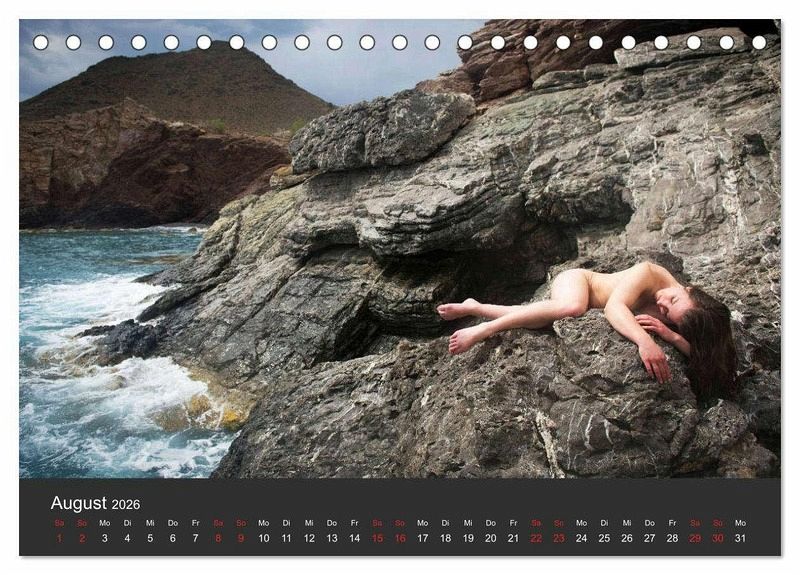Choose the date 13
Image resolution: width=800 pixels, height=575 pixels.
click(332, 538)
